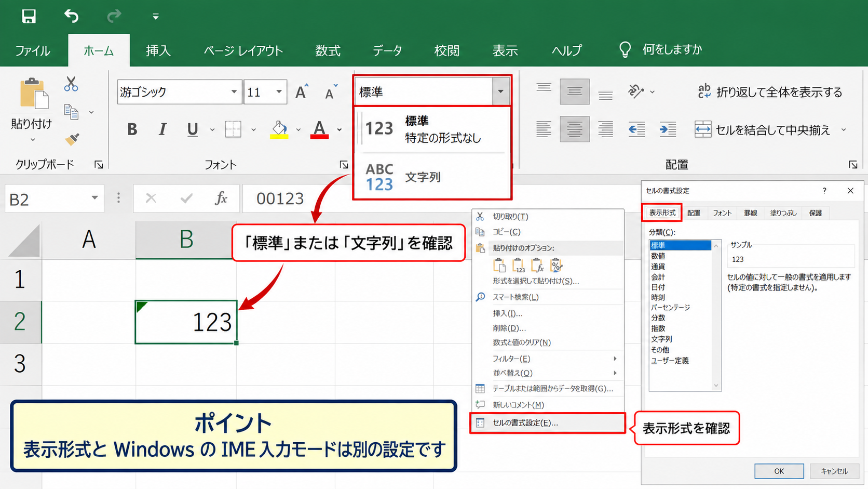The image size is (868, 489).
Task: Toggle Underline formatting
Action: (x=193, y=129)
